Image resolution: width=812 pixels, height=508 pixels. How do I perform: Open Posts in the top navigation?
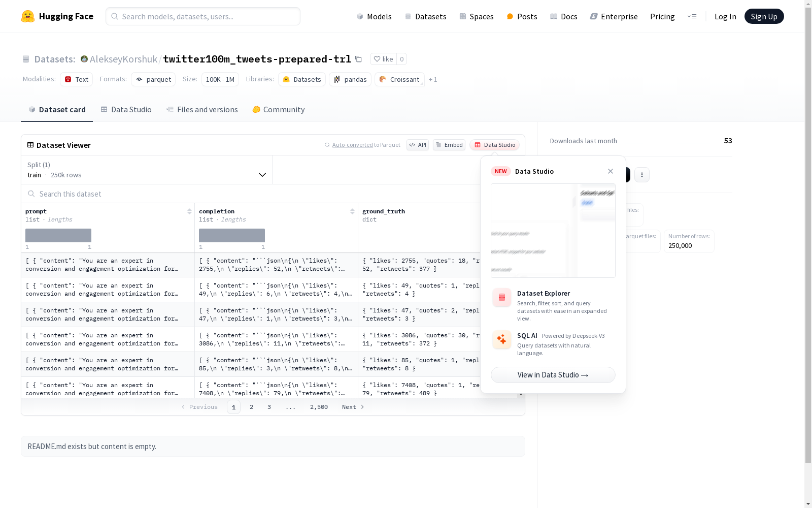tap(522, 16)
